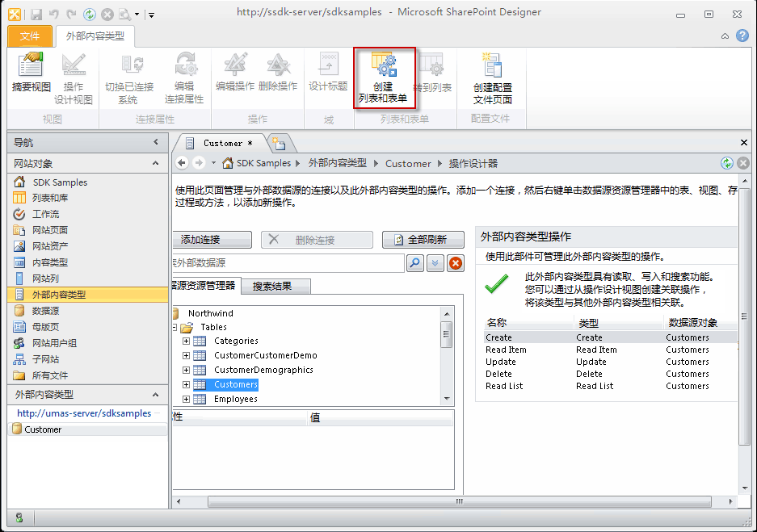Click the Back navigation arrow

pos(182,163)
